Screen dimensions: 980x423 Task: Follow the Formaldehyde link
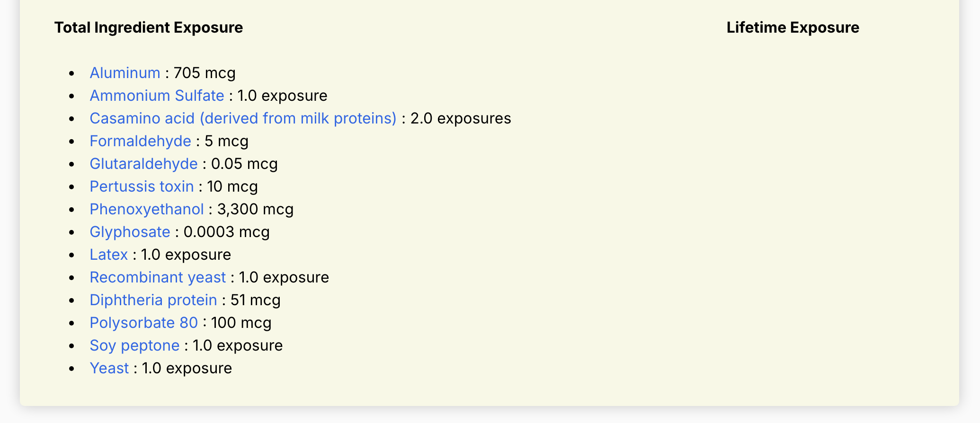[x=141, y=141]
